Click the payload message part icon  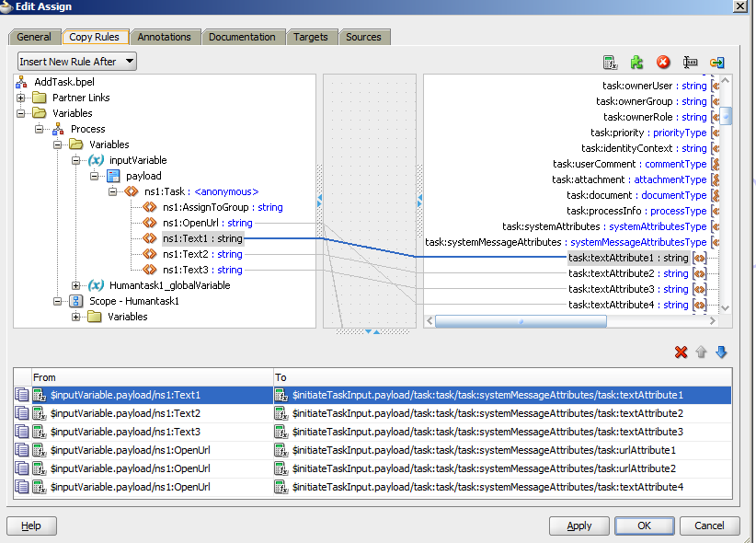pyautogui.click(x=113, y=176)
